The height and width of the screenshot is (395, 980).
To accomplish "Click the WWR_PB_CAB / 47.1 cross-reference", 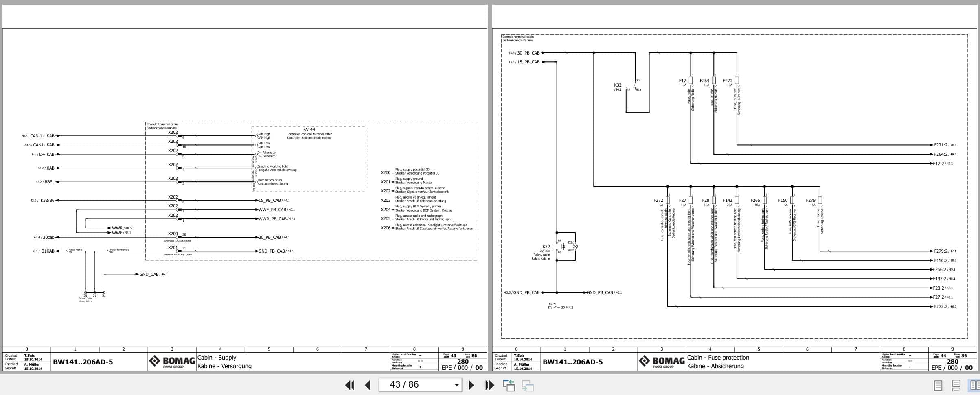I will 277,219.
